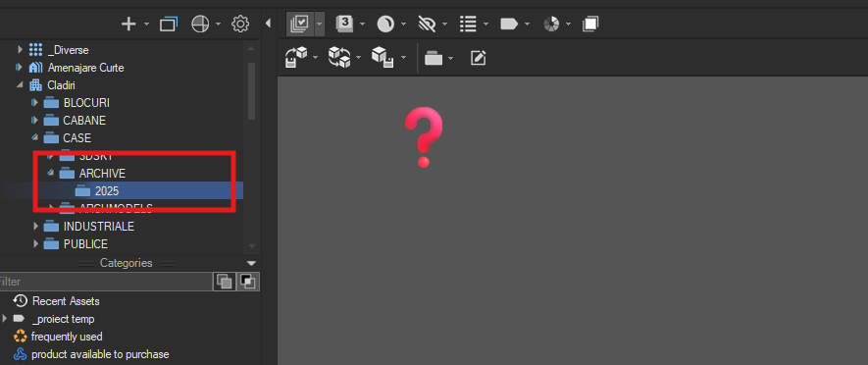Expand the CABANE folder
Screen dimensions: 868x365
[35, 120]
